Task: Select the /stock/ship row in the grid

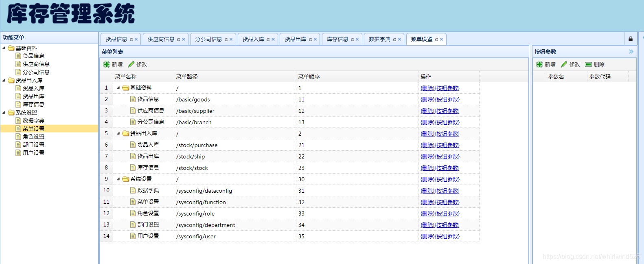Action: (x=289, y=156)
